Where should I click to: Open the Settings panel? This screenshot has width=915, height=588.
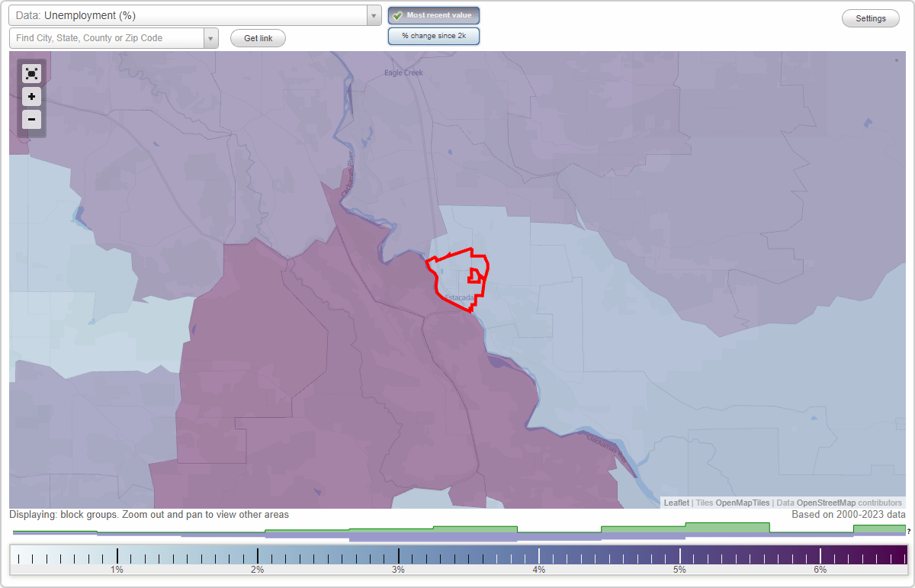click(x=870, y=18)
